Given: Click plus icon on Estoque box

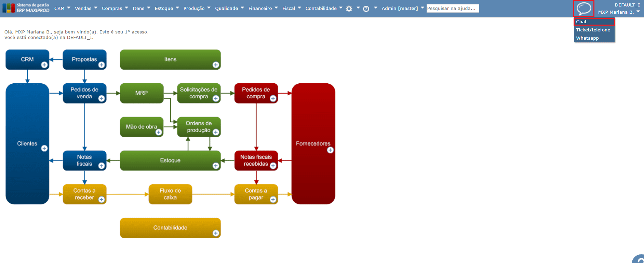Looking at the screenshot, I should [216, 166].
